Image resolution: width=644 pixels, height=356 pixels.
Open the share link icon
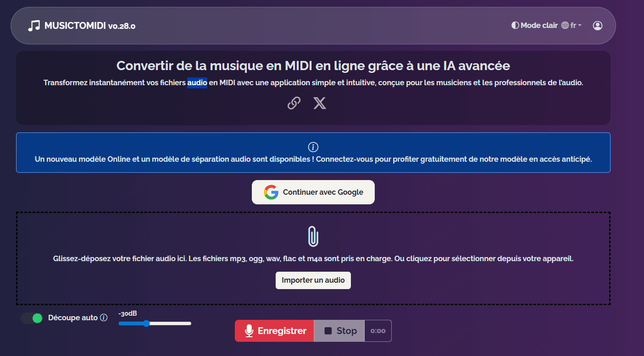coord(294,103)
